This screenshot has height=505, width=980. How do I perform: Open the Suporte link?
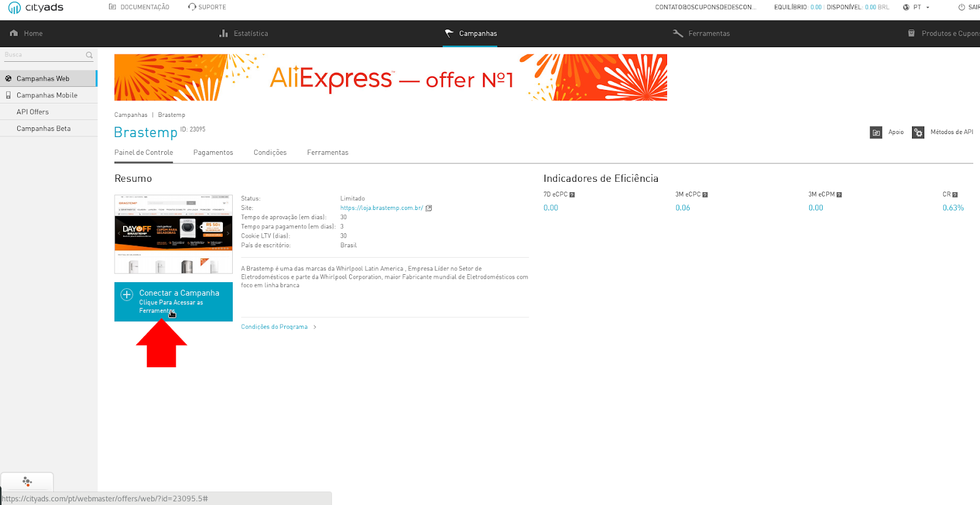[x=212, y=7]
